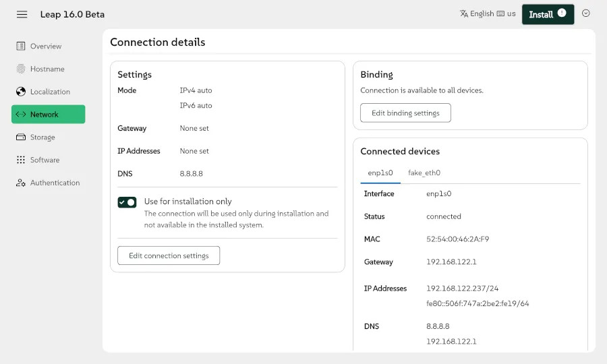The width and height of the screenshot is (607, 364).
Task: Toggle Use for installation only switch
Action: (127, 202)
